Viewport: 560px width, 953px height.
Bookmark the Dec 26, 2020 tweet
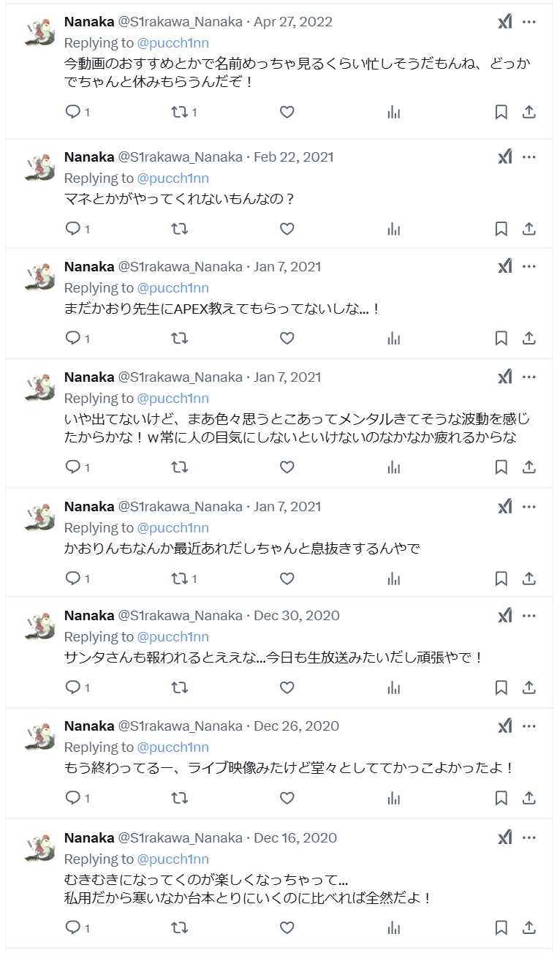[x=501, y=798]
